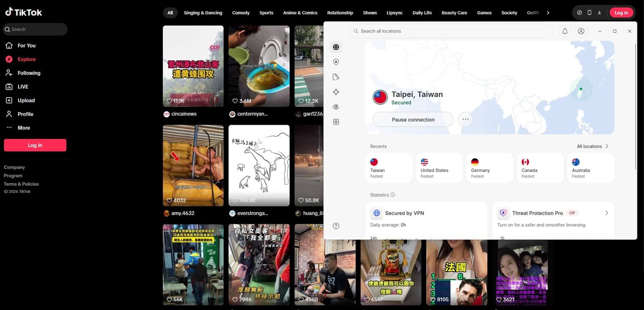Open the four-squares apps grid icon in VPN sidebar

pyautogui.click(x=336, y=122)
